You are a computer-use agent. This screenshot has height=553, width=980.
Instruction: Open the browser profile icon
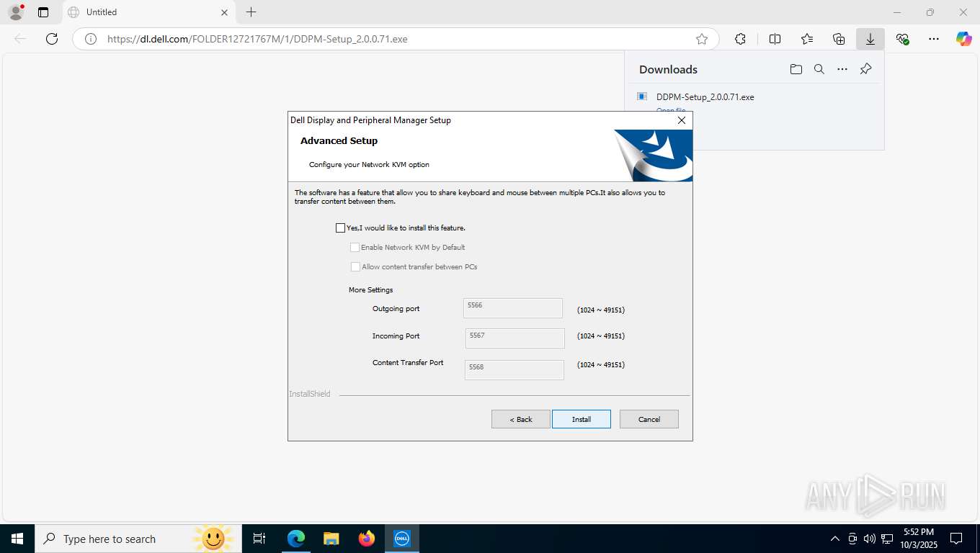[x=16, y=12]
